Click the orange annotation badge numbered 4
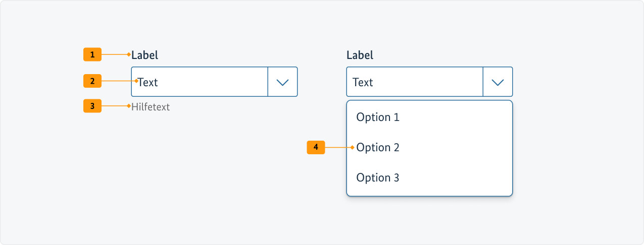This screenshot has width=644, height=245. 316,147
